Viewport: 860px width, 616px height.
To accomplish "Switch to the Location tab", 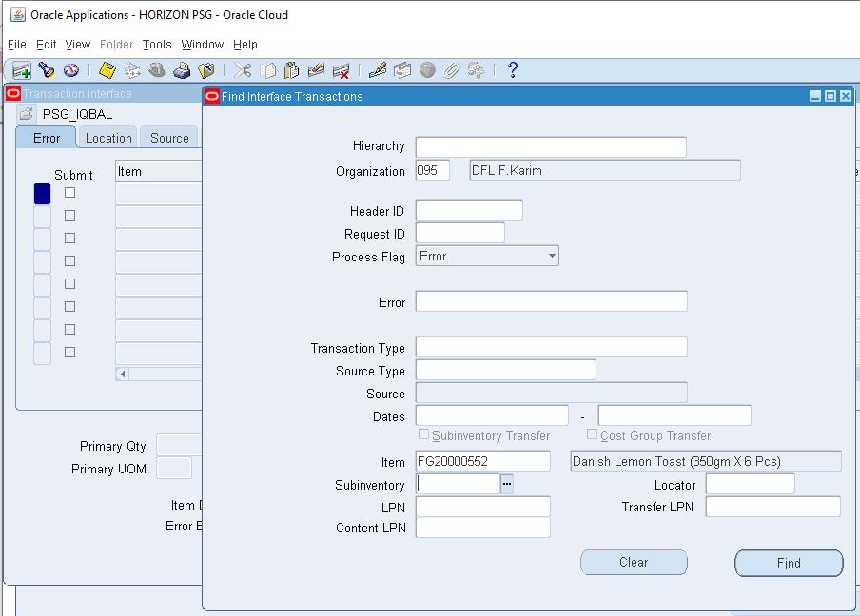I will 107,137.
